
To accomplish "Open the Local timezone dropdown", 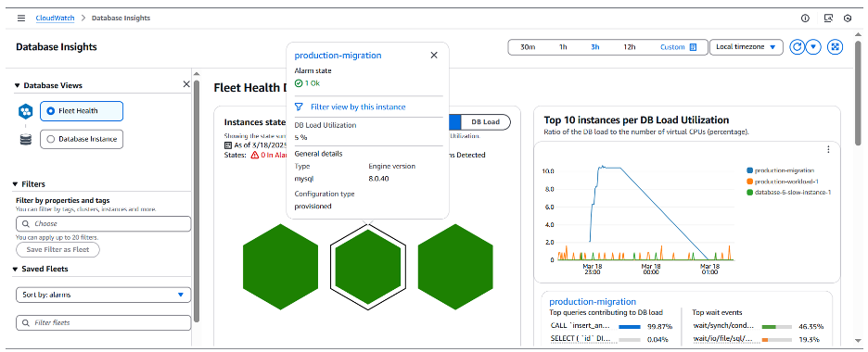I will [747, 47].
